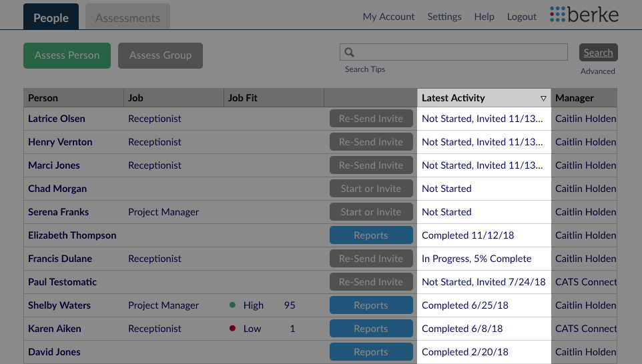Click the magnifier icon in search box
This screenshot has width=642, height=364.
[x=349, y=53]
